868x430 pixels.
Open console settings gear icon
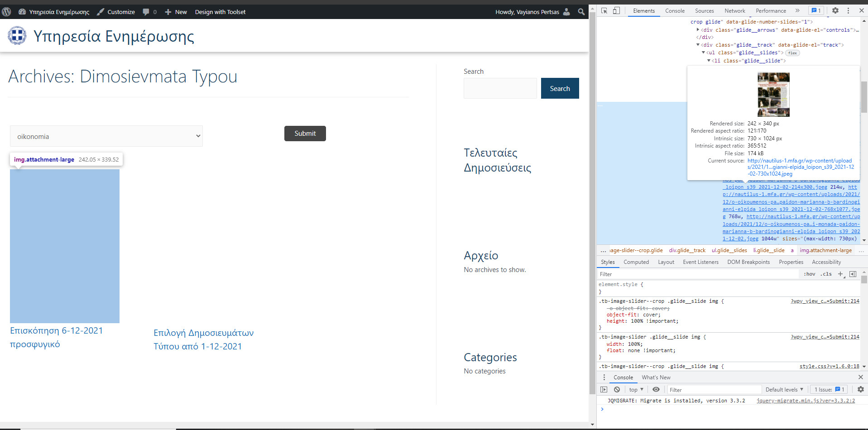[x=860, y=390]
